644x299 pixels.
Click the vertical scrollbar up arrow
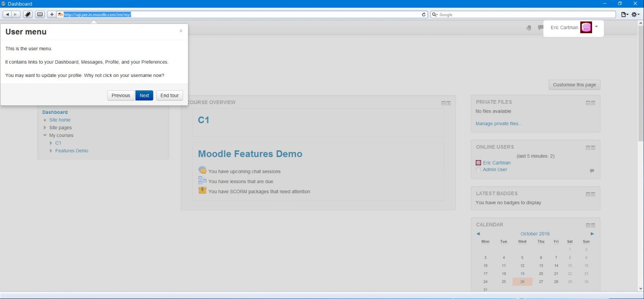pyautogui.click(x=641, y=23)
